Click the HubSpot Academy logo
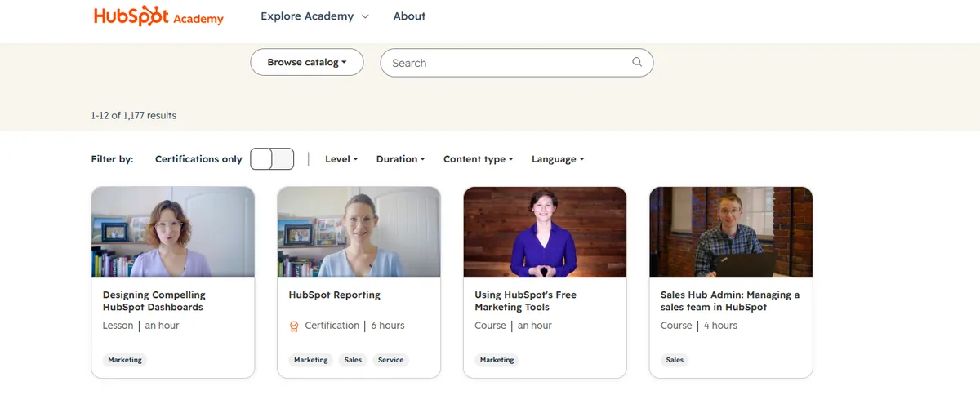 click(x=158, y=16)
